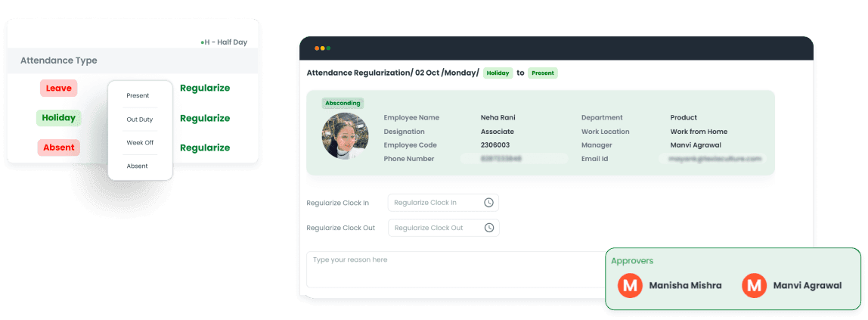Click the clock icon in Regularize Clock In
The height and width of the screenshot is (320, 868).
(x=488, y=203)
